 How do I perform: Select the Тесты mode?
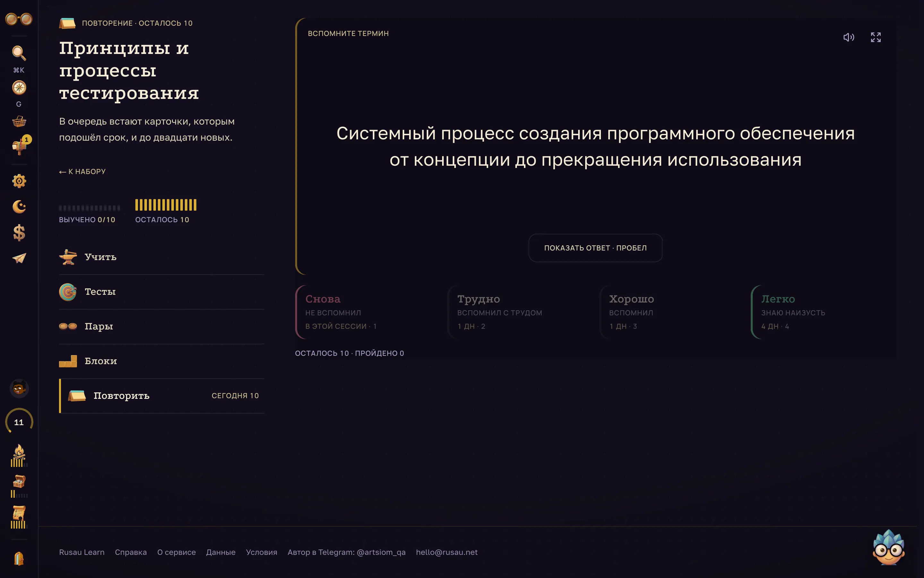161,292
